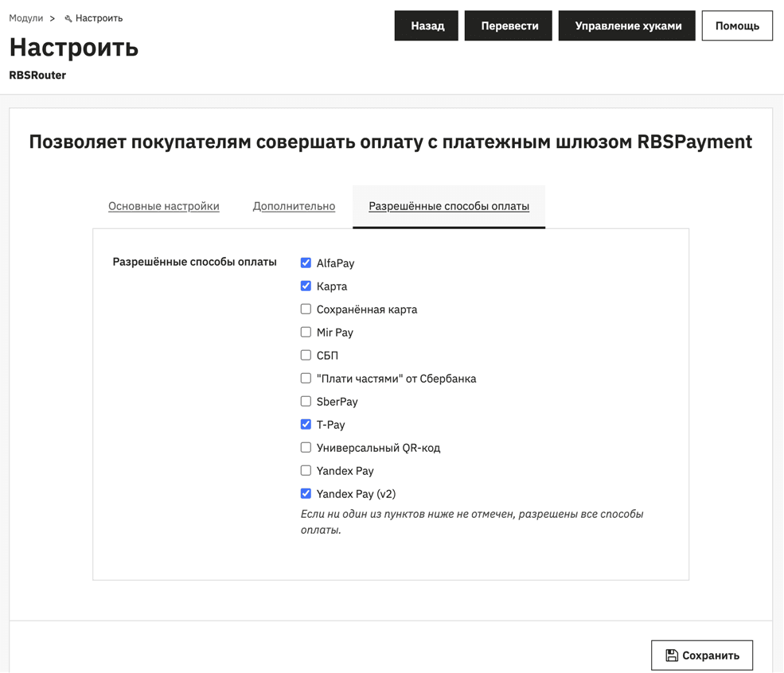
Task: Click the SberPay label text
Action: pos(337,402)
